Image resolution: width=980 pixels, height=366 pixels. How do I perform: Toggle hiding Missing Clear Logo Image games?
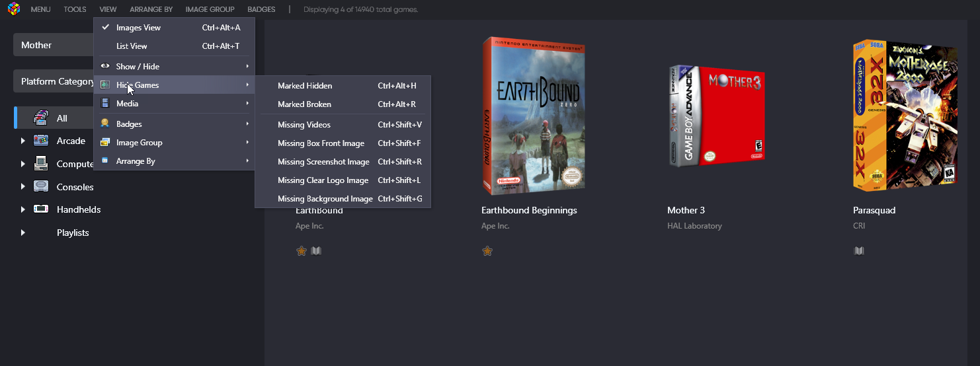(x=343, y=180)
